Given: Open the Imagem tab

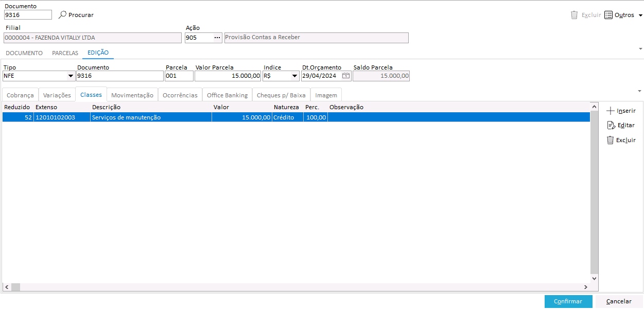Looking at the screenshot, I should coord(326,95).
